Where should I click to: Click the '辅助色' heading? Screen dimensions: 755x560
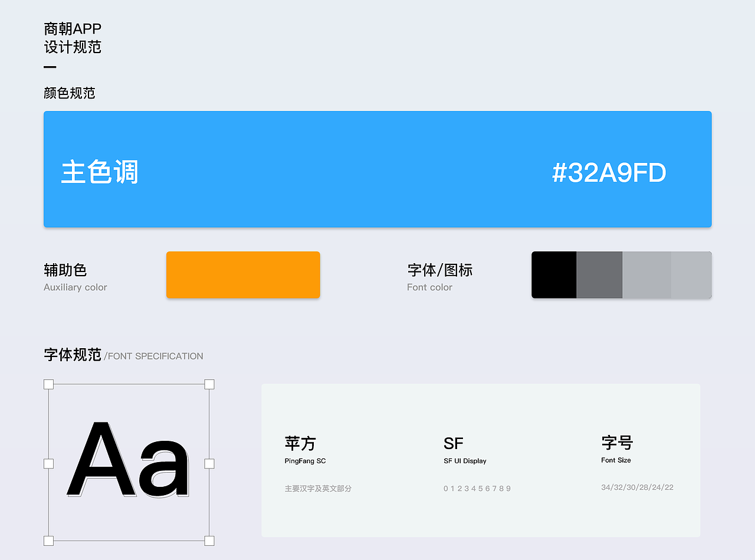[x=65, y=270]
